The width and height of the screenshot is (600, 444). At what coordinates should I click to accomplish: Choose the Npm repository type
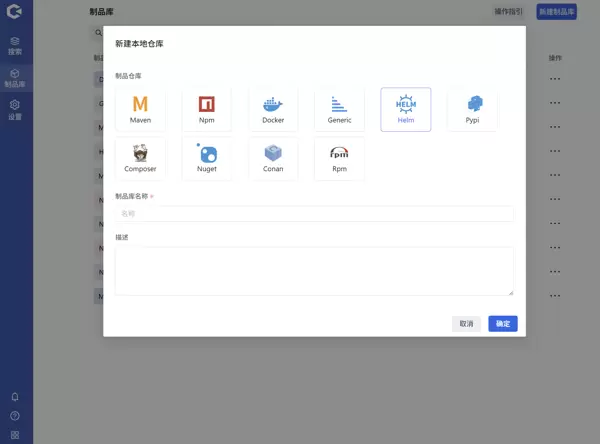tap(206, 109)
